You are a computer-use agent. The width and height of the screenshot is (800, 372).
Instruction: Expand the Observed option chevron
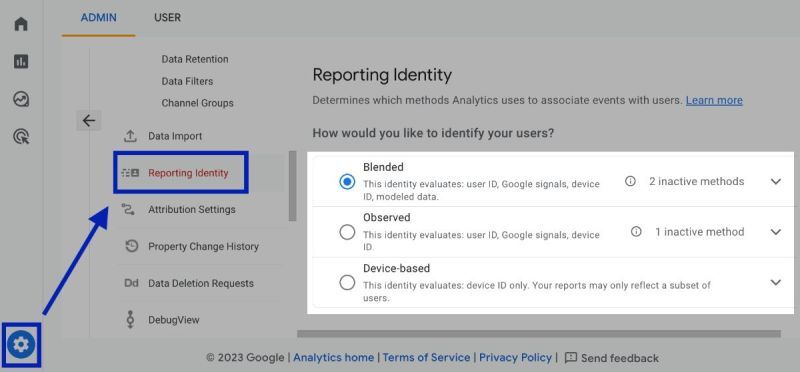[776, 232]
